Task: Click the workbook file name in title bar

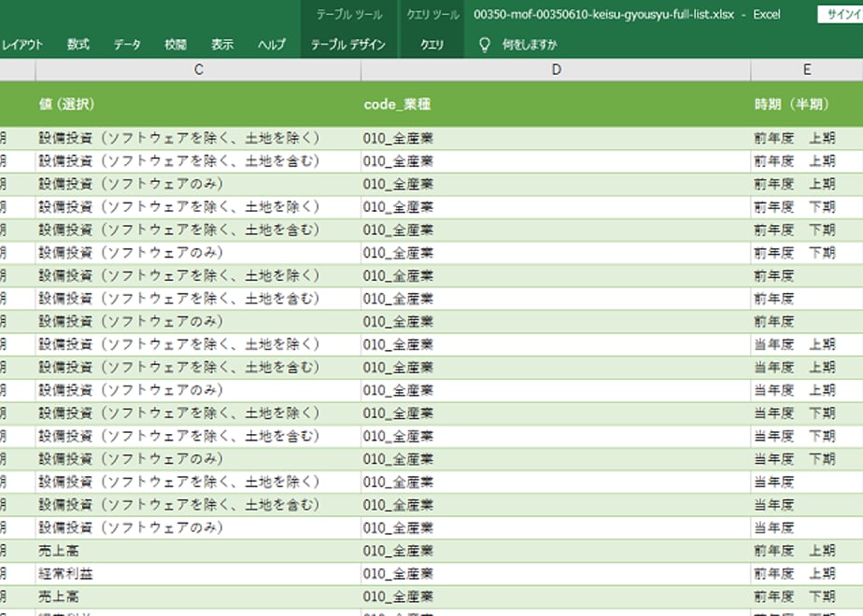Action: pyautogui.click(x=603, y=15)
